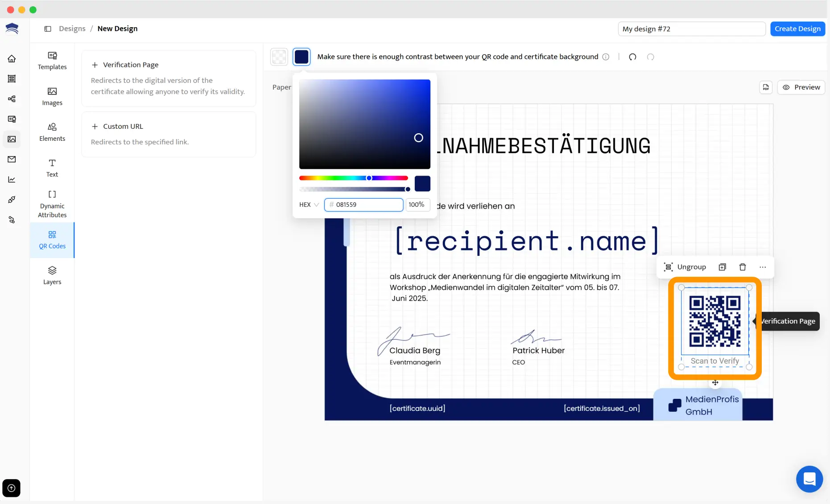This screenshot has width=830, height=504.
Task: Undo the last change
Action: click(632, 57)
